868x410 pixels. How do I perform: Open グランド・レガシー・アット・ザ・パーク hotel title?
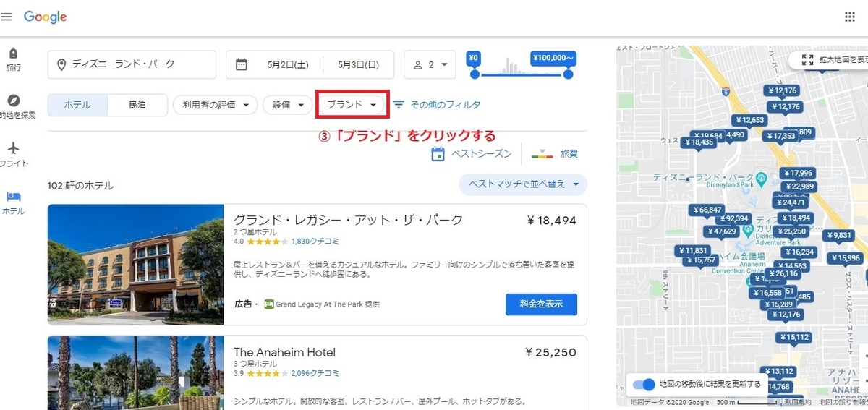click(x=348, y=220)
